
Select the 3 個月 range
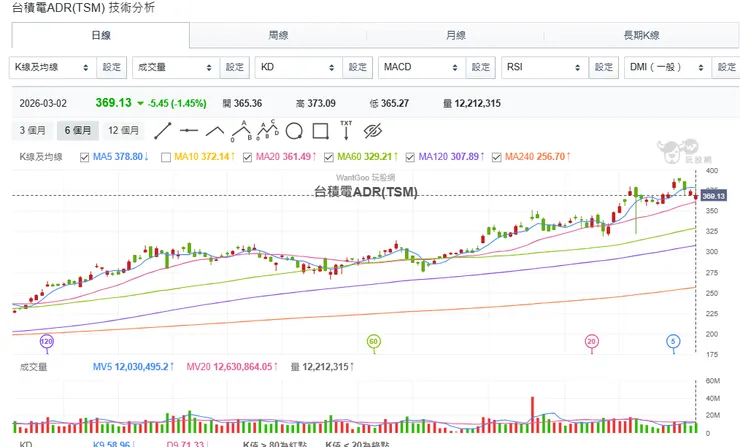[33, 130]
